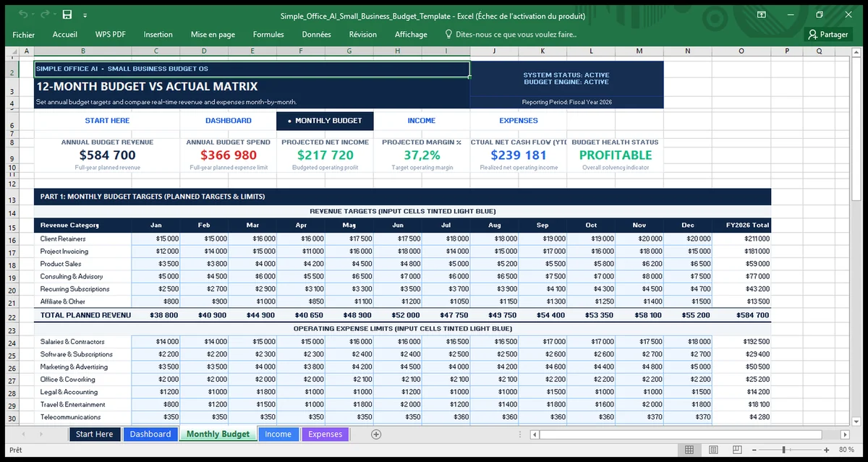Click the INCOME navigation link

(x=422, y=121)
